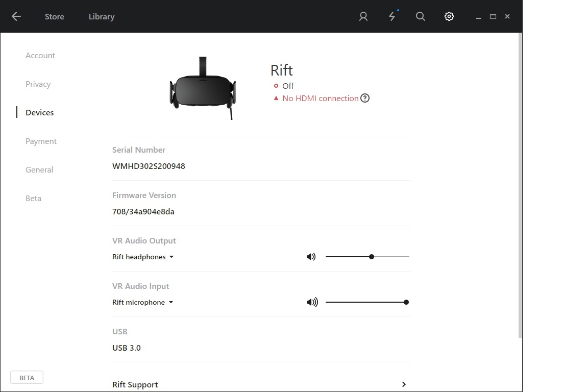Expand Rift Support chevron arrow

[404, 384]
